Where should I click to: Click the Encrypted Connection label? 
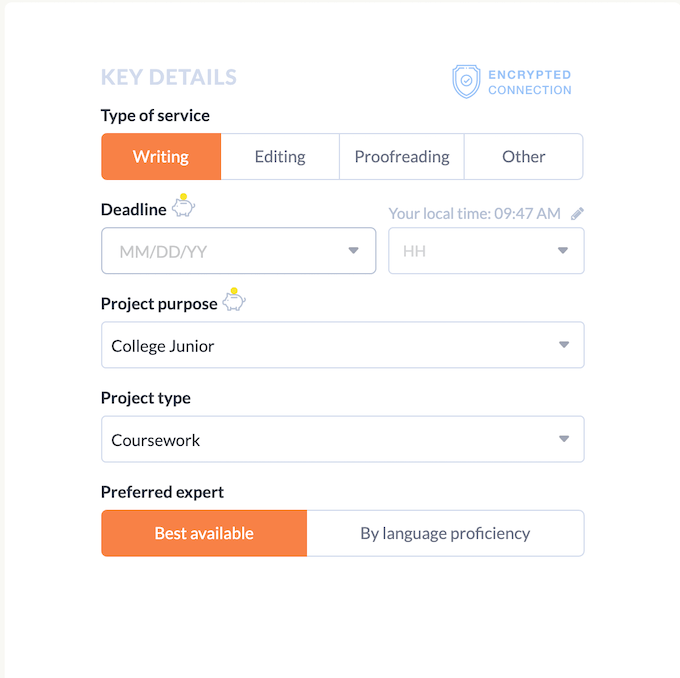(x=530, y=82)
